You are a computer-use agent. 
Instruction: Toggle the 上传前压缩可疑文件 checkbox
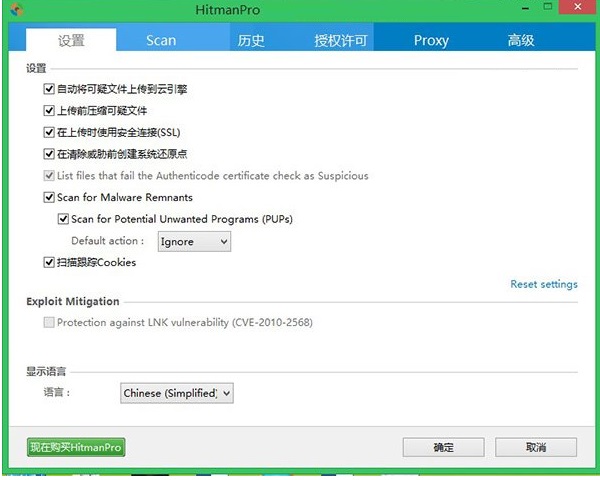coord(50,111)
